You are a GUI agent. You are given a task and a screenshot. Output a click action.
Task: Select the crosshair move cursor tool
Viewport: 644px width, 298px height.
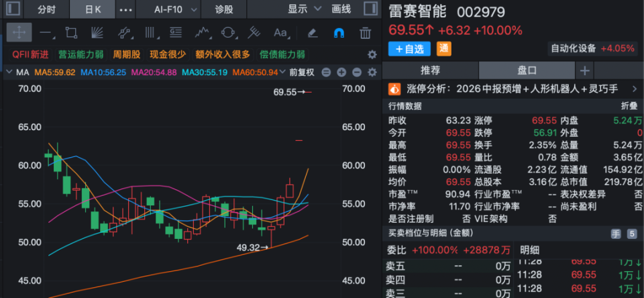point(19,32)
